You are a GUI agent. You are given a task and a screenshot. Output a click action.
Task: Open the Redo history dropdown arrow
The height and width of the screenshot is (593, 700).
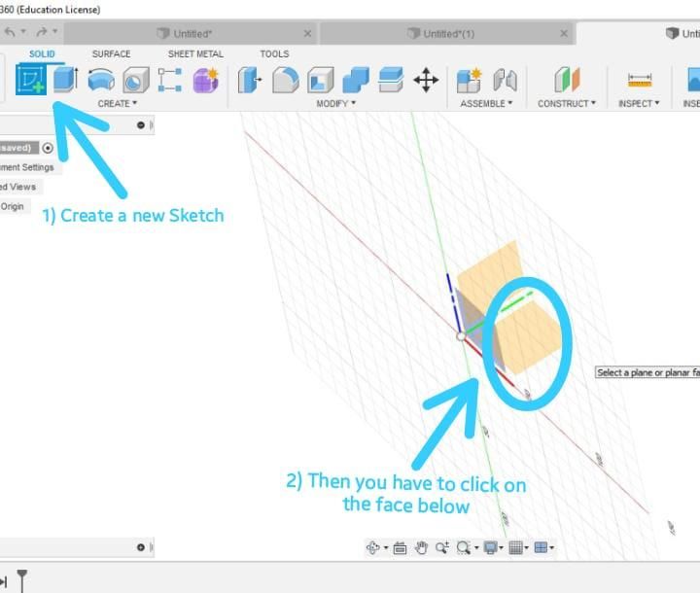pyautogui.click(x=54, y=31)
